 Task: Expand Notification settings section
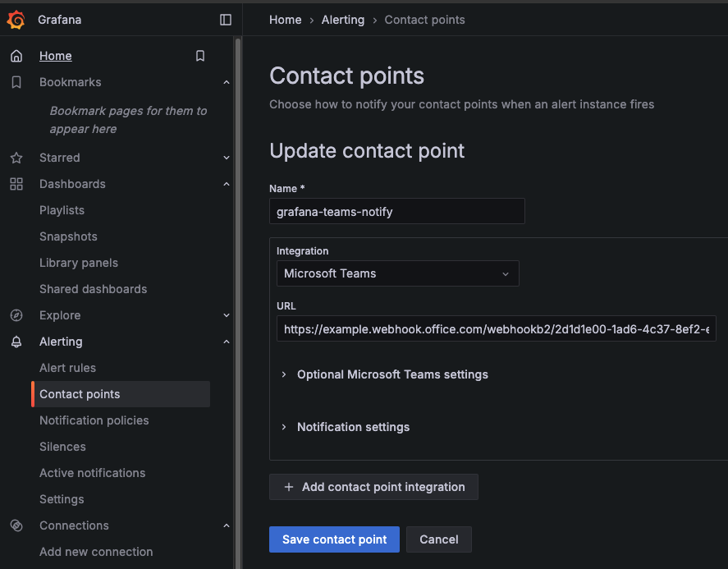pos(345,427)
